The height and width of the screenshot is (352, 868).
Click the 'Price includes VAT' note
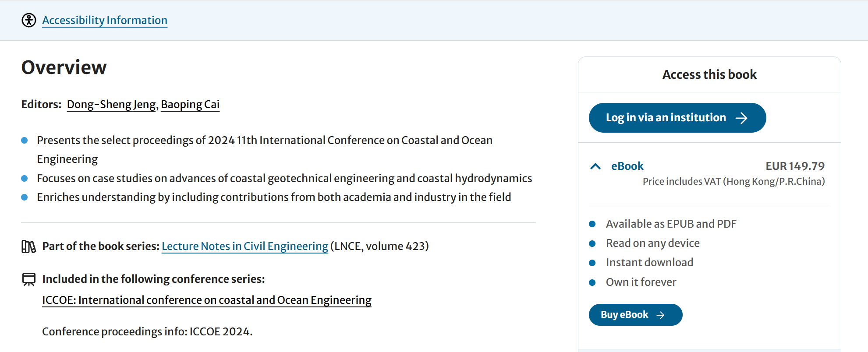point(733,182)
